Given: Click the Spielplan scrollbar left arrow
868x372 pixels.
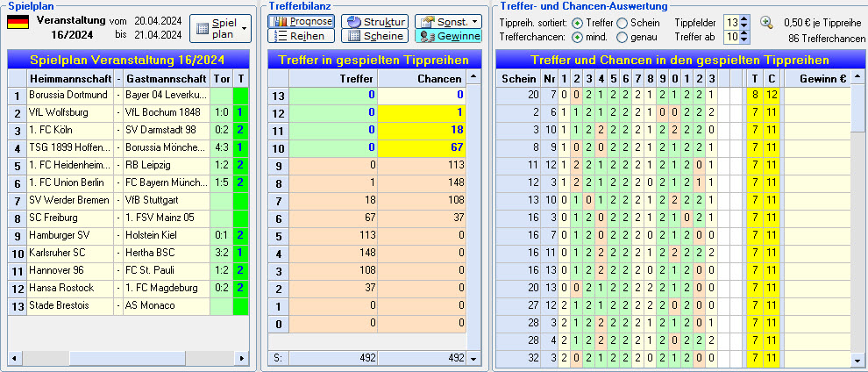Looking at the screenshot, I should (x=13, y=358).
